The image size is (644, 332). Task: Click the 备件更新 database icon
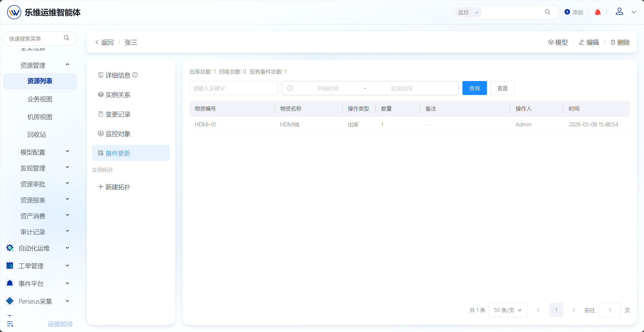pyautogui.click(x=101, y=153)
